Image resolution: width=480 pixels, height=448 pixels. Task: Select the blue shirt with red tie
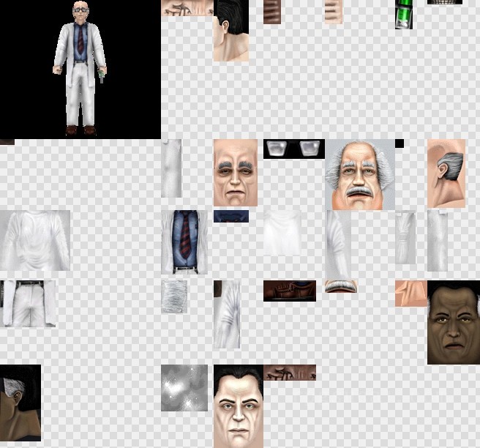tap(184, 242)
